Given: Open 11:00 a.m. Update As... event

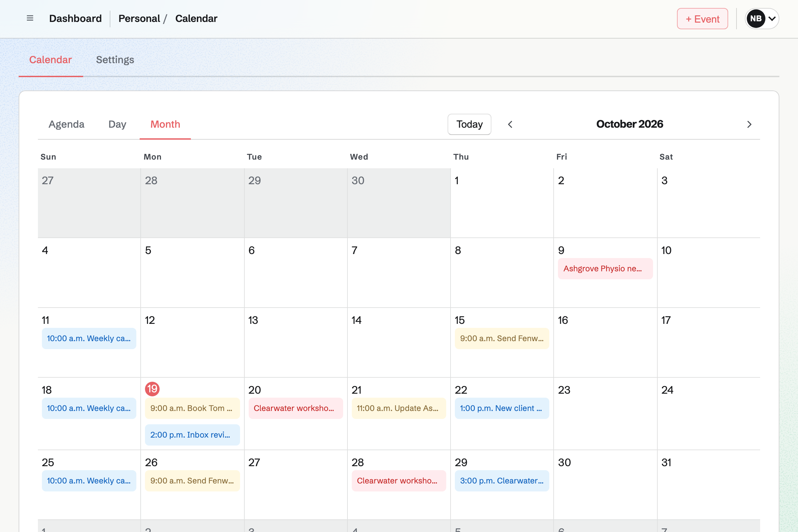Looking at the screenshot, I should (x=399, y=409).
